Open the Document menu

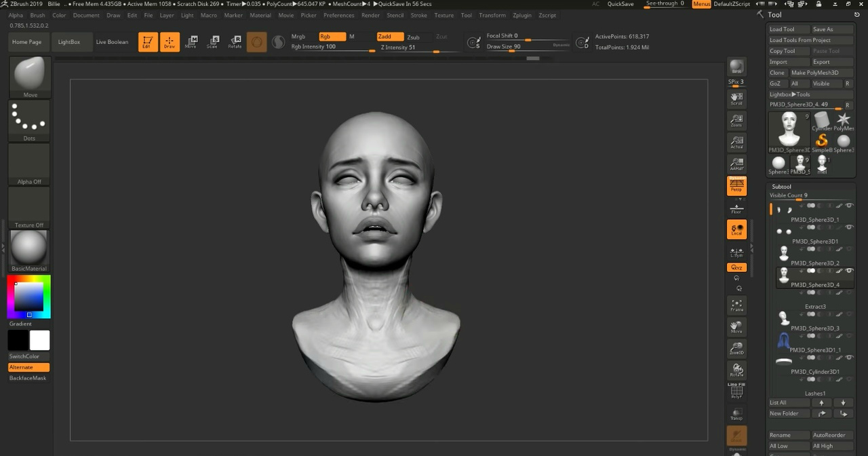[86, 15]
